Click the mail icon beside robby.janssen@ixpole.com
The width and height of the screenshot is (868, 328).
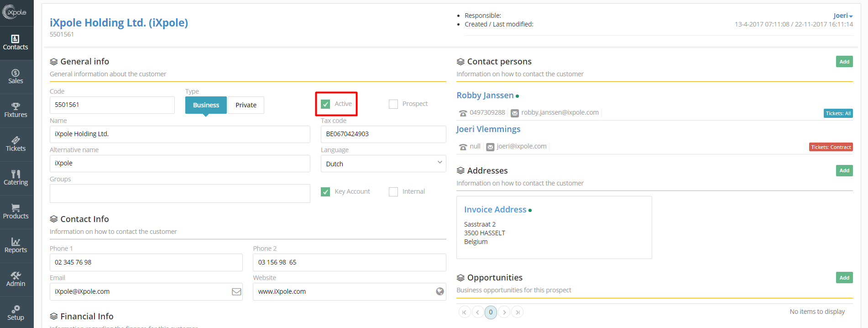515,113
